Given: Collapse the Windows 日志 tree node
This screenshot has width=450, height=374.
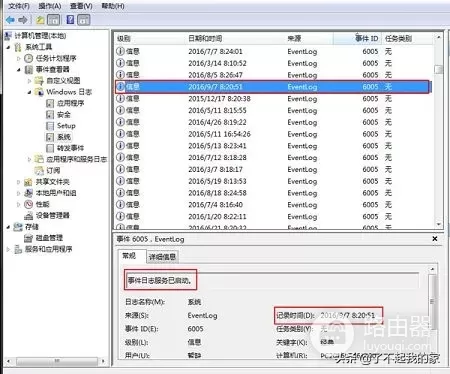Looking at the screenshot, I should click(x=29, y=92).
